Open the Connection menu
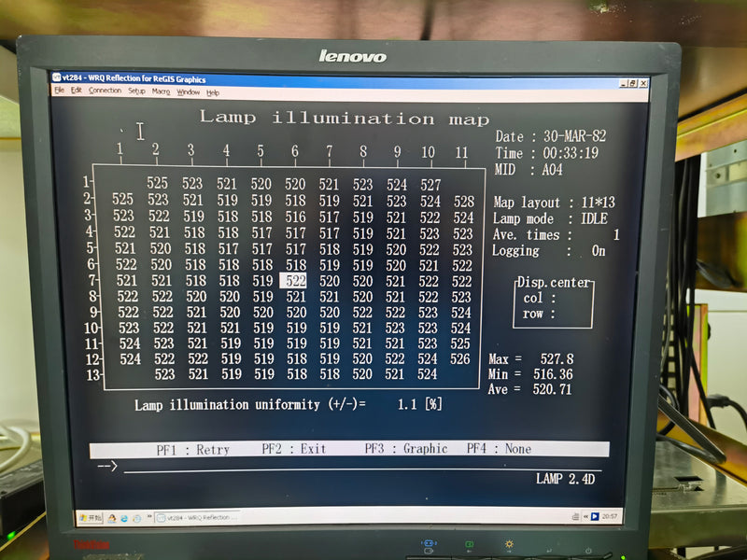The height and width of the screenshot is (560, 747). coord(105,91)
